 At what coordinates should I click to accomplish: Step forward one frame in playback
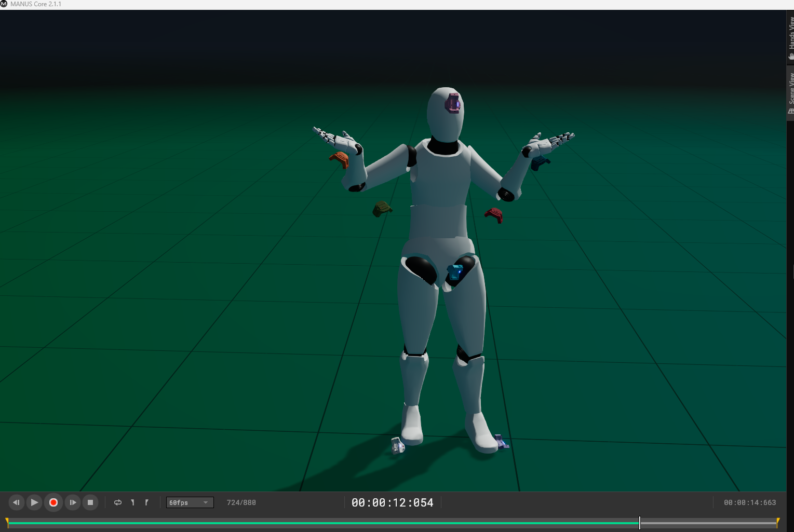click(x=73, y=502)
